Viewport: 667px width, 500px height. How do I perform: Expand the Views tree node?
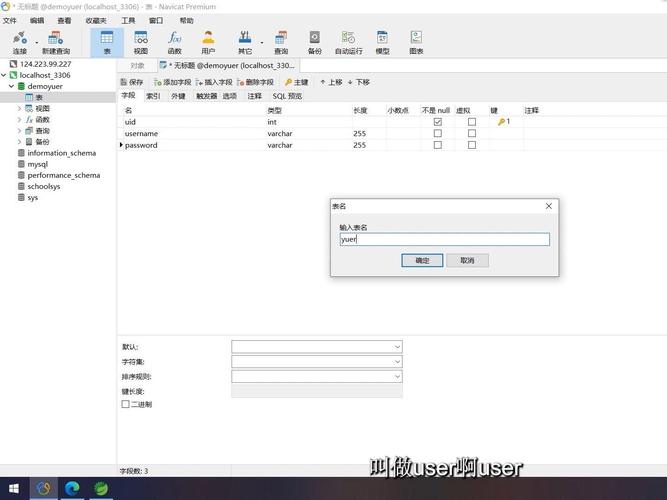(x=19, y=109)
